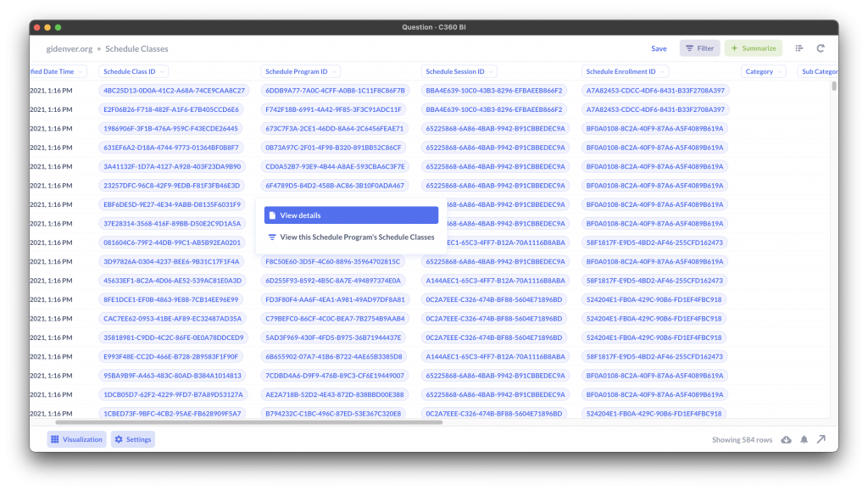The height and width of the screenshot is (491, 868).
Task: Open the Schedule Enrollment ID column header menu
Action: coord(625,71)
